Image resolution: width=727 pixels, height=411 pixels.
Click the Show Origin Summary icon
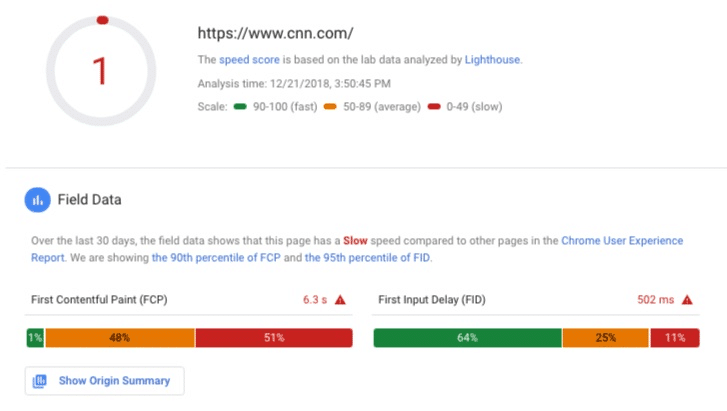(x=40, y=381)
